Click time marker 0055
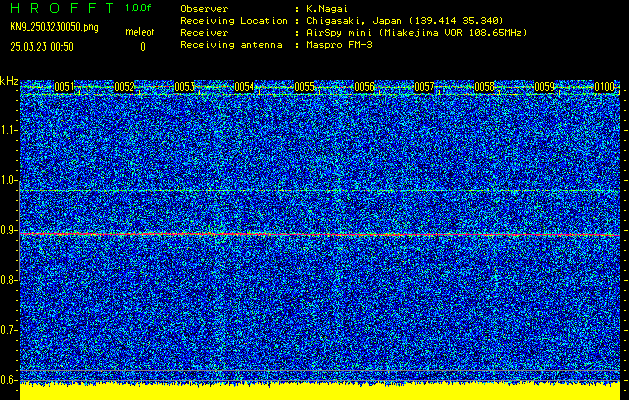 click(304, 87)
